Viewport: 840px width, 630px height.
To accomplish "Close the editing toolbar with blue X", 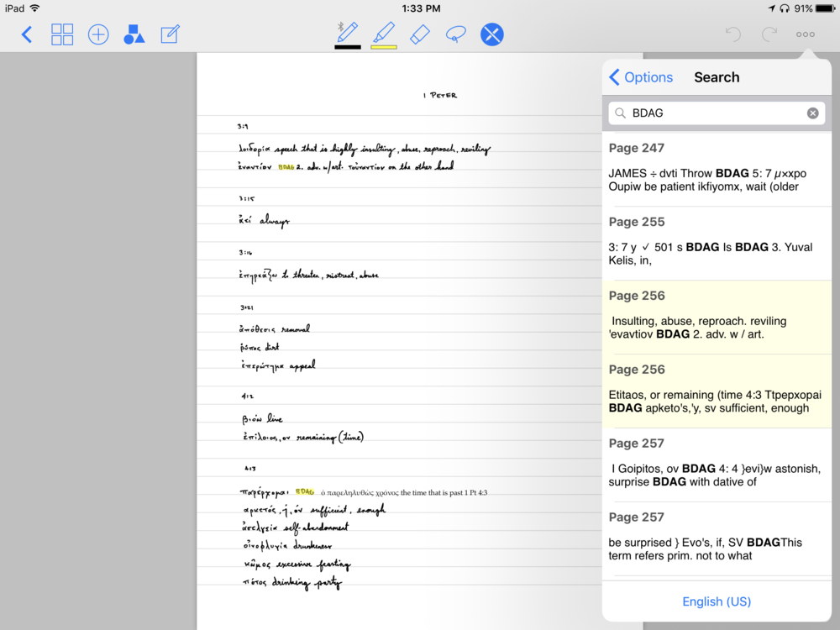I will point(492,34).
